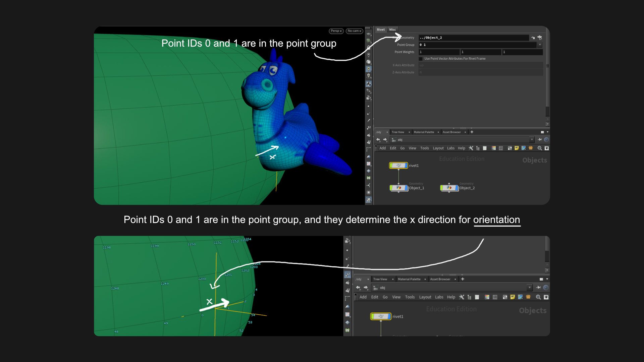Click the color palette grid icon

pyautogui.click(x=494, y=148)
